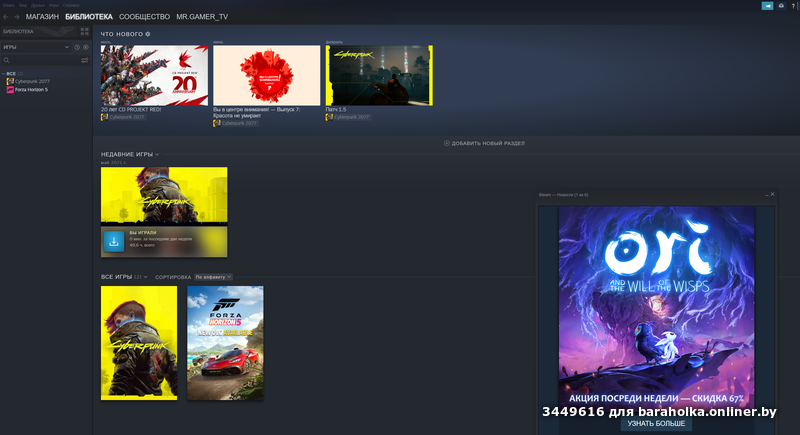
Task: Click БИБЛИОТЕКА home button in sidebar
Action: click(39, 32)
